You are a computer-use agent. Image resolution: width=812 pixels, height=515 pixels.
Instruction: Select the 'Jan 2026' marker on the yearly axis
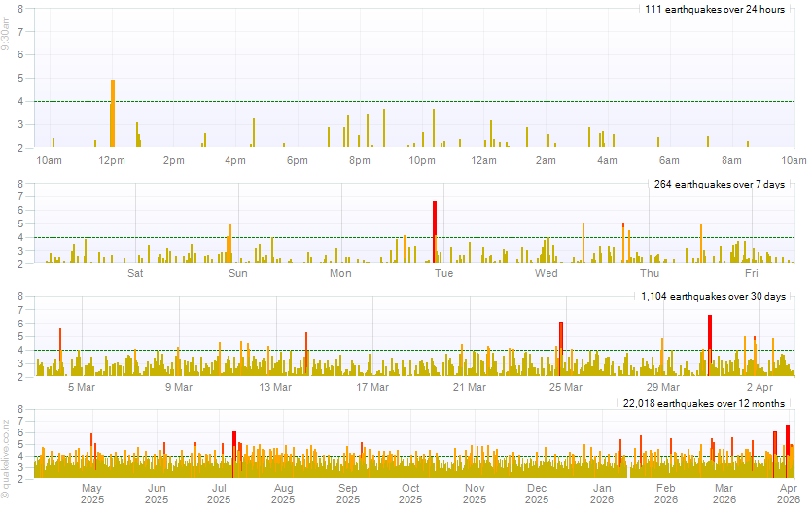(x=603, y=493)
